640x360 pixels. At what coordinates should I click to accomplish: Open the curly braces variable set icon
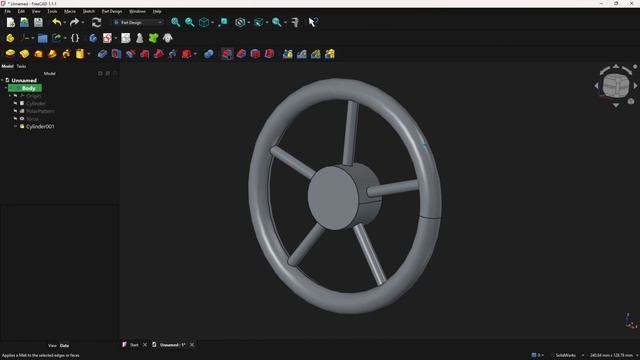pyautogui.click(x=75, y=38)
